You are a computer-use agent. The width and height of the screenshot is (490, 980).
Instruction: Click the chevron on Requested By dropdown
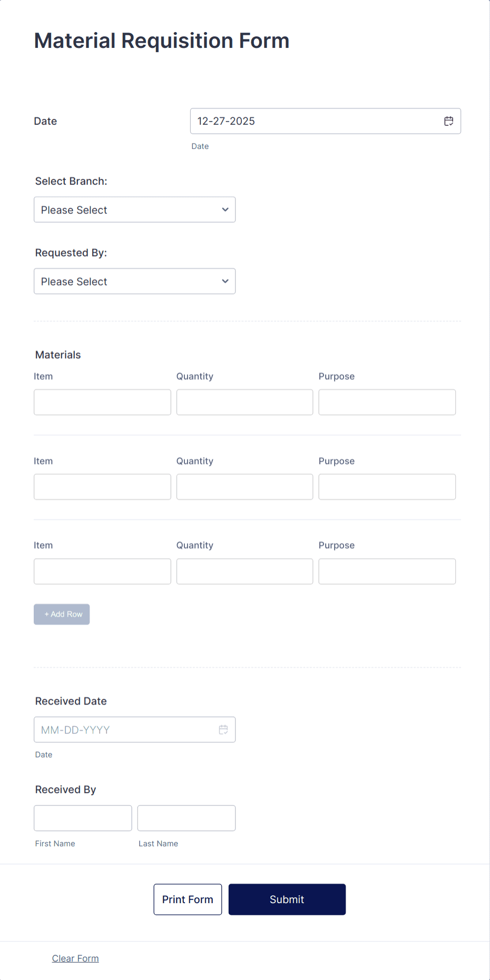(x=224, y=281)
